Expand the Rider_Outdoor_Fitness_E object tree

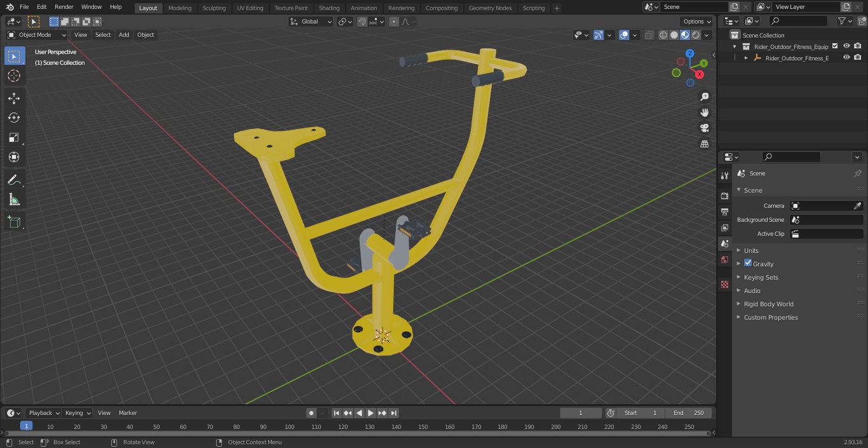click(746, 58)
